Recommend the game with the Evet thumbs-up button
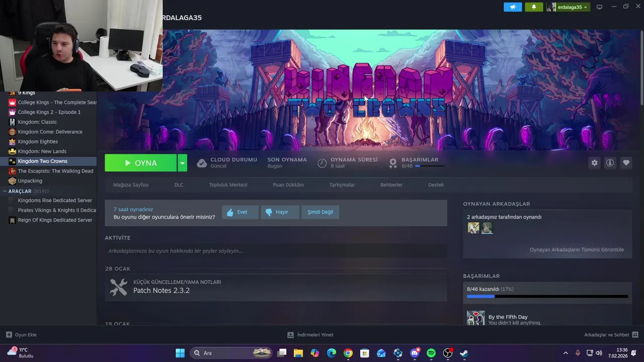The height and width of the screenshot is (362, 644). 240,212
